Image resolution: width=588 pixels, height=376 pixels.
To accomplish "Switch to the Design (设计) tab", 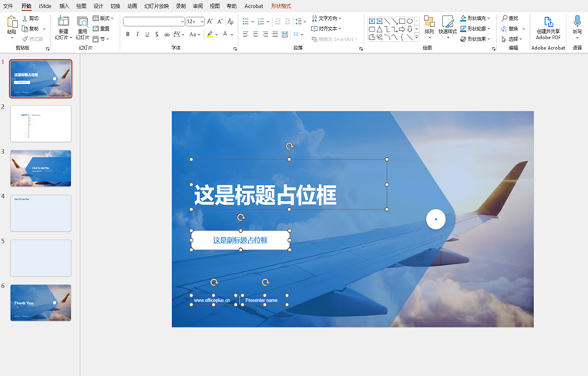I will tap(98, 6).
